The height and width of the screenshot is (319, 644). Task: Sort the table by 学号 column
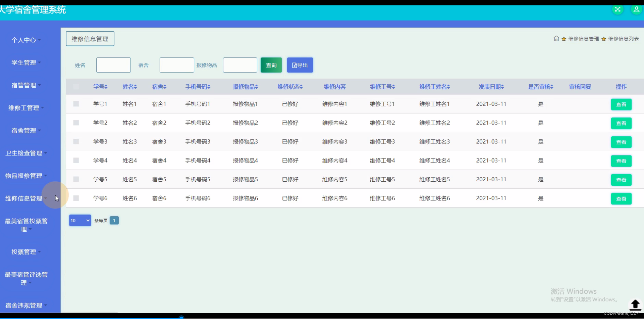(x=100, y=87)
